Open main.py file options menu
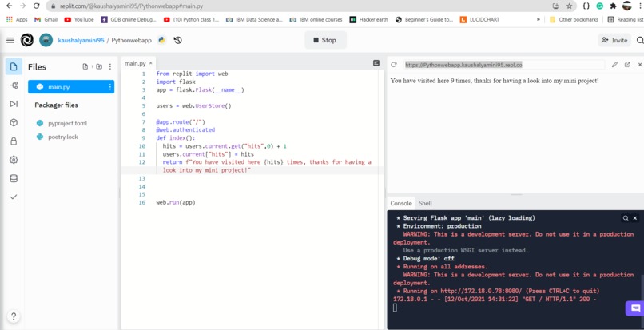The width and height of the screenshot is (644, 330). [x=110, y=87]
